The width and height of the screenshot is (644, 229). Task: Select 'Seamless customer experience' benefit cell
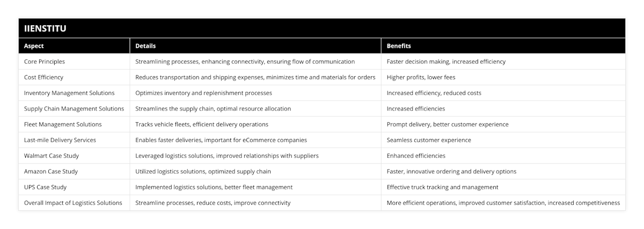(x=429, y=140)
